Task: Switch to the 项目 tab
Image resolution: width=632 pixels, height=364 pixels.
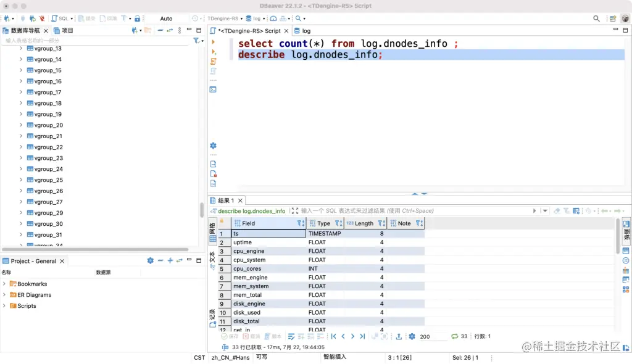Action: point(66,30)
